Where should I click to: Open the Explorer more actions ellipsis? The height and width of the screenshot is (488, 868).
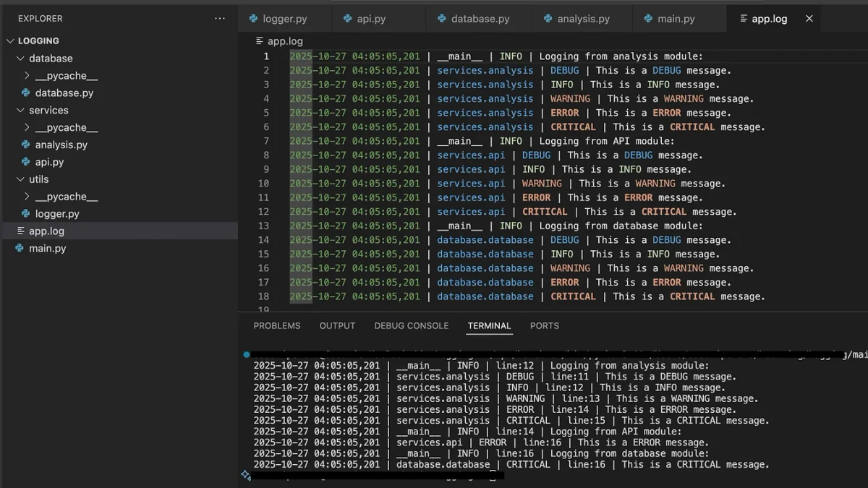point(220,18)
